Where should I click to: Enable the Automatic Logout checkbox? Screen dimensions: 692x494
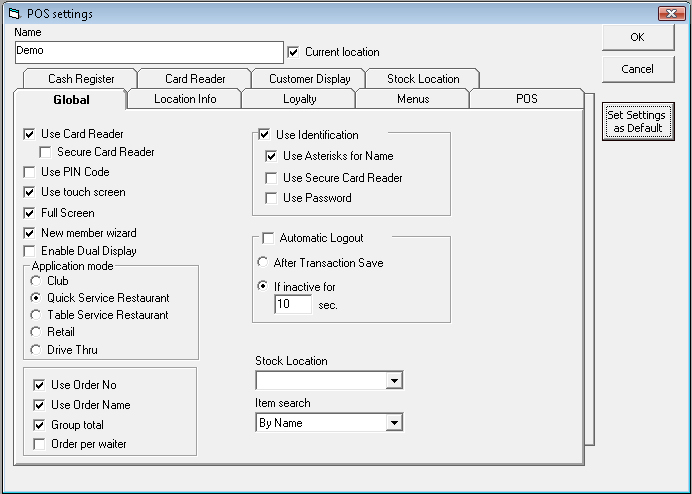click(x=268, y=238)
